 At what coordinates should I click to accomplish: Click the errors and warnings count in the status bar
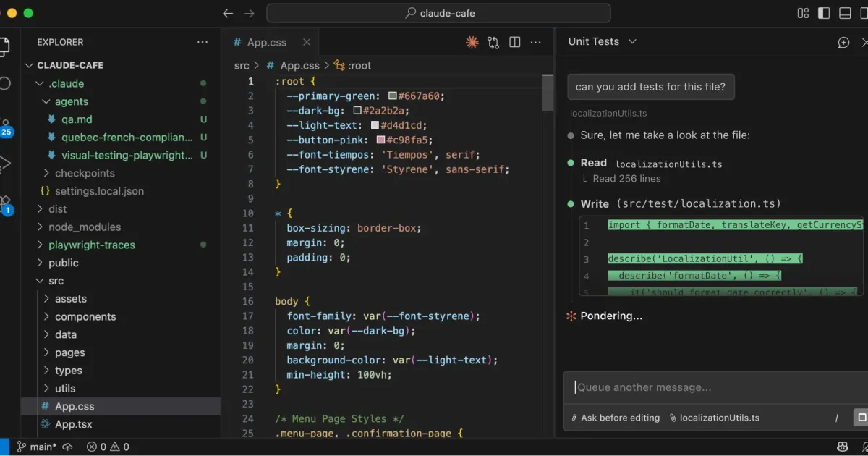tap(108, 447)
